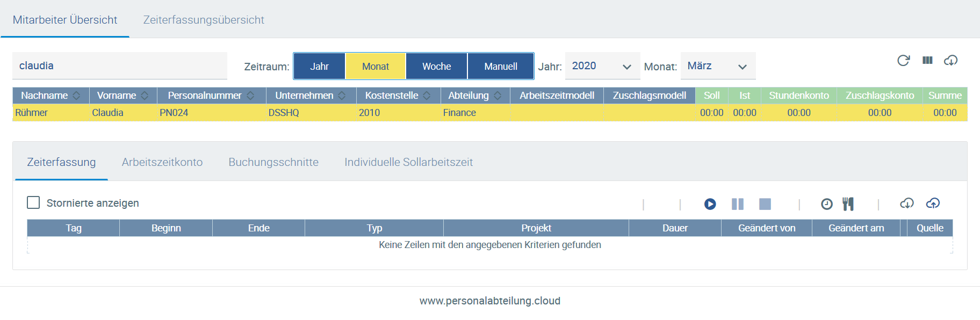Upload time entries with cloud upload icon
The image size is (980, 320).
click(933, 203)
